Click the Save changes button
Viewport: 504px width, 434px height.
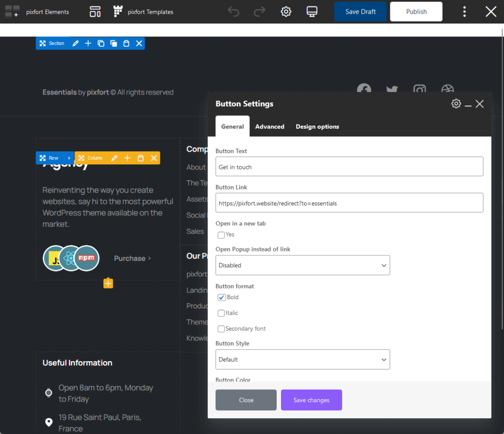[311, 400]
